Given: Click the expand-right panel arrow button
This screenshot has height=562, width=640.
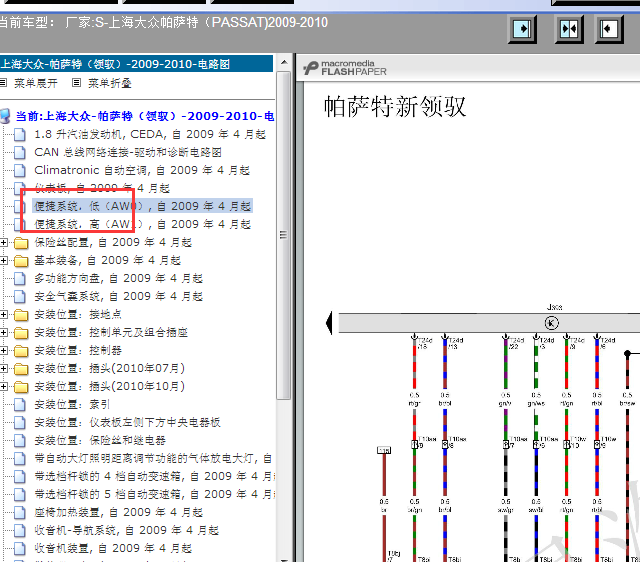Looking at the screenshot, I should pyautogui.click(x=523, y=30).
